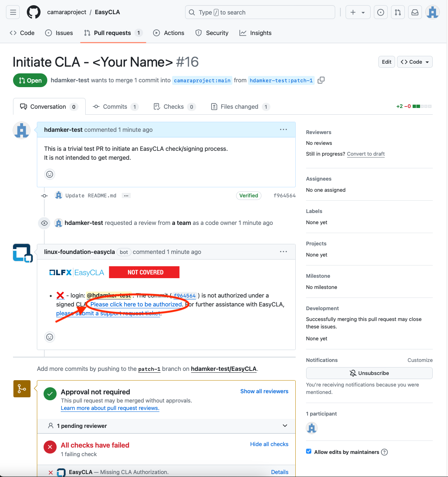Viewport: 448px width, 477px height.
Task: Hide all checks toggle link
Action: click(x=269, y=444)
